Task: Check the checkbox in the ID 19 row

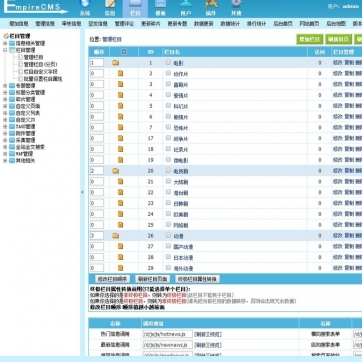Action: 168,159
